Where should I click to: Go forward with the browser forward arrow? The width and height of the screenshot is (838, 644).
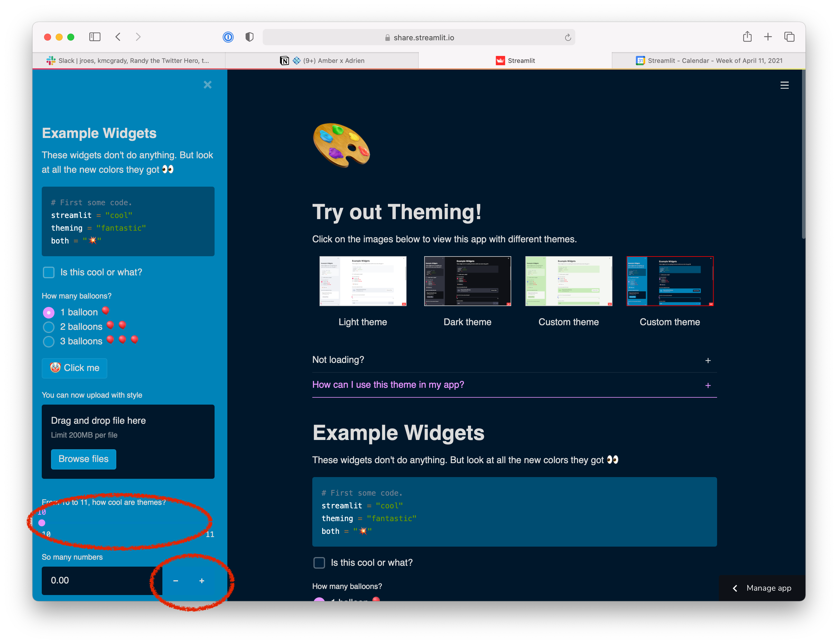(x=138, y=37)
